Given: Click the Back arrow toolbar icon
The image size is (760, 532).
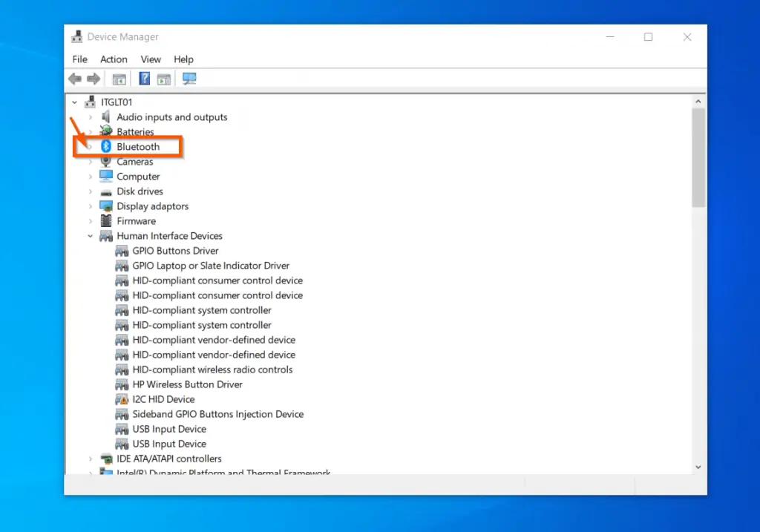Looking at the screenshot, I should click(75, 79).
